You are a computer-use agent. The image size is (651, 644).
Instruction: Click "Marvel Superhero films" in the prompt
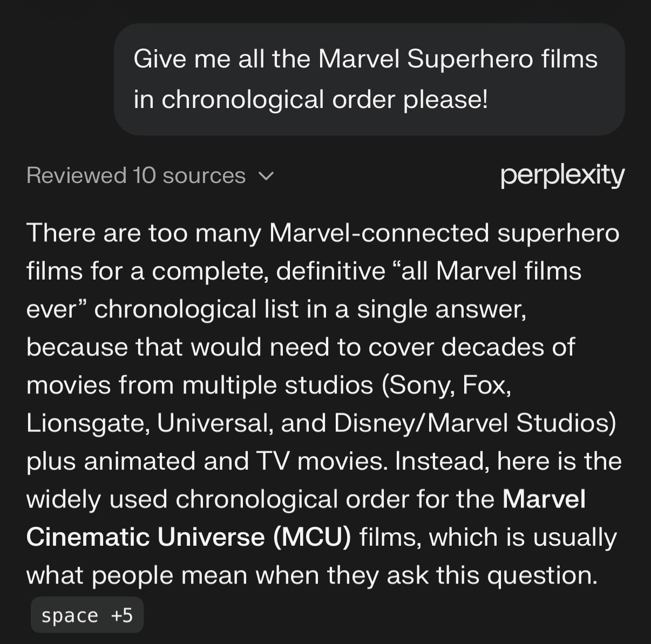[458, 59]
